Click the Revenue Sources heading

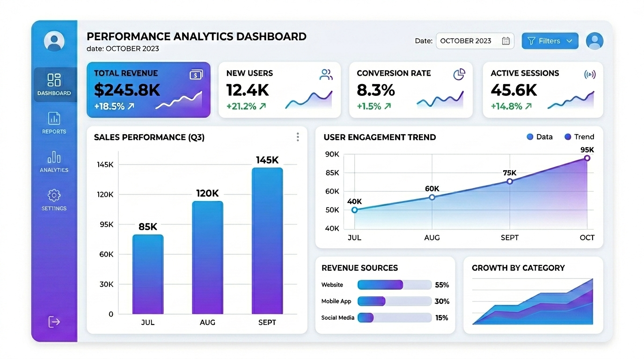[359, 268]
